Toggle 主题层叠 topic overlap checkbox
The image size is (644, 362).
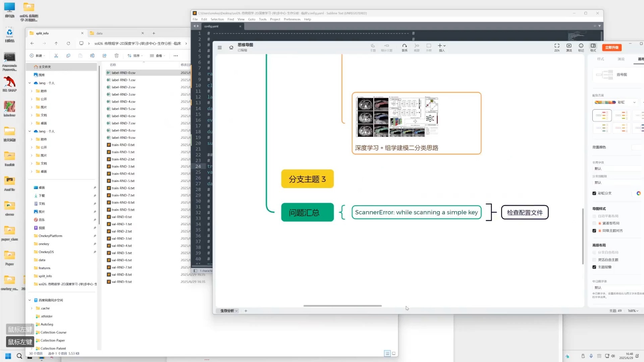[x=594, y=267]
